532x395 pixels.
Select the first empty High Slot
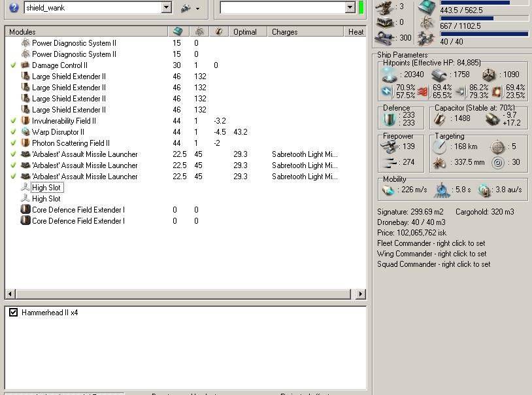click(x=46, y=188)
